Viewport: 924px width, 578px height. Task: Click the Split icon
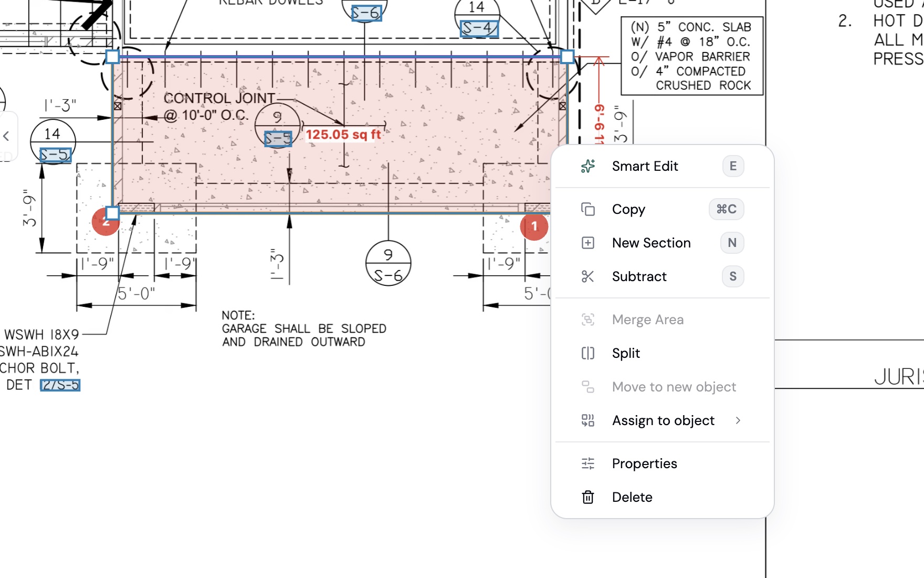click(588, 353)
